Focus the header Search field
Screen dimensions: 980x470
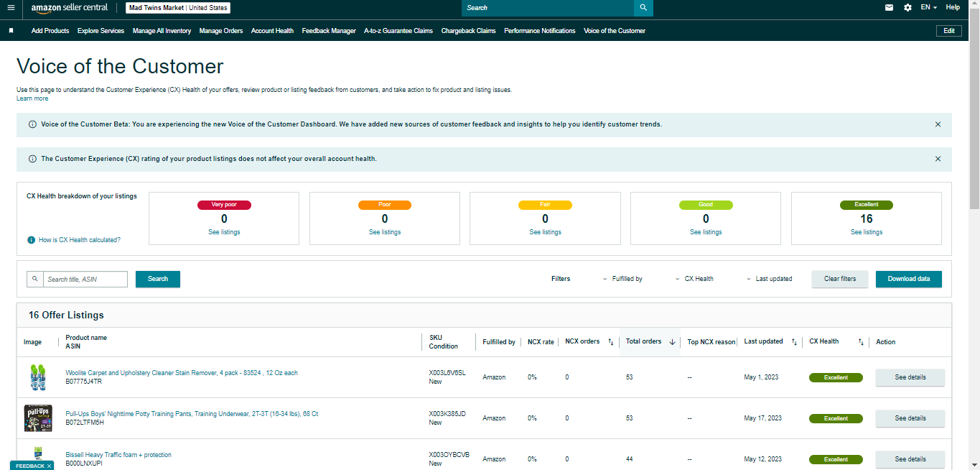[548, 8]
